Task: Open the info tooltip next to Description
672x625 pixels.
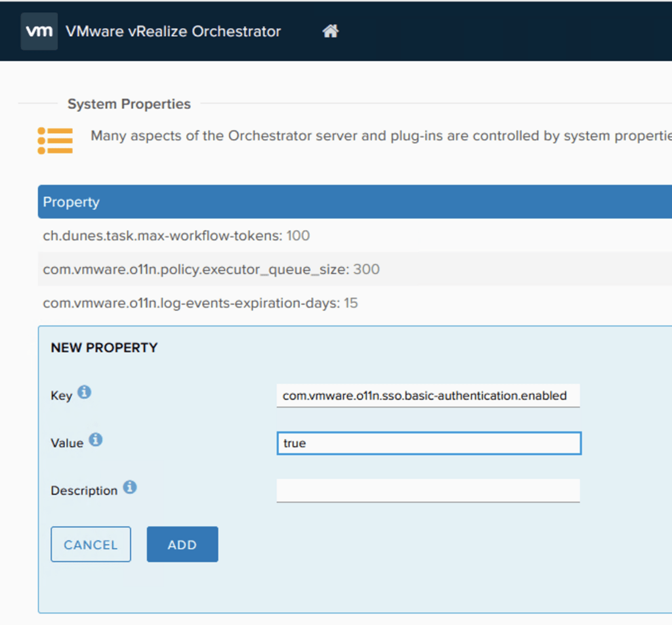Action: click(x=130, y=487)
